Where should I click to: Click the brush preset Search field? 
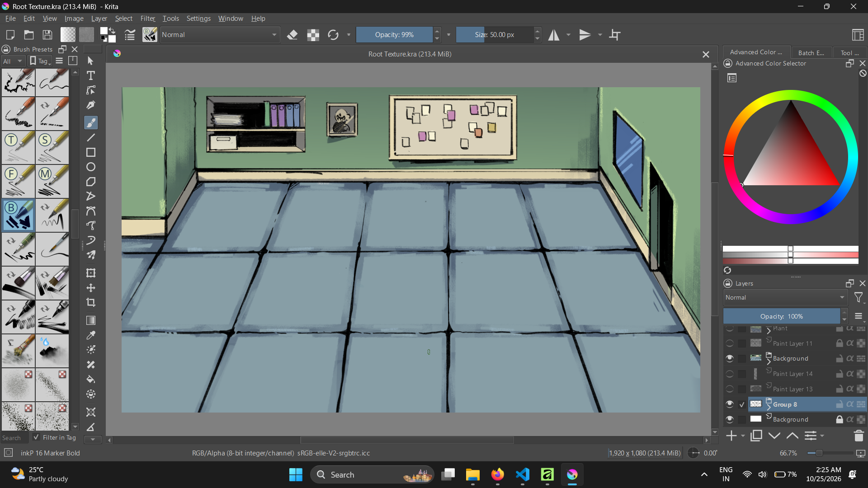tap(14, 438)
